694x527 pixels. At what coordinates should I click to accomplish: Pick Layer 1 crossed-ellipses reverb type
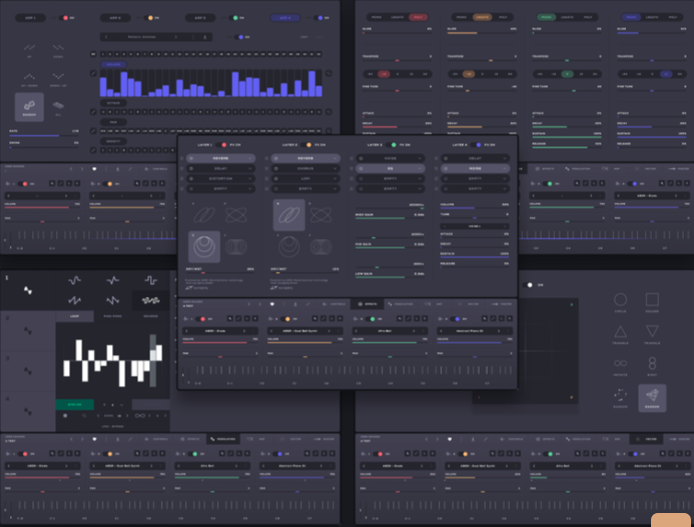pyautogui.click(x=236, y=215)
